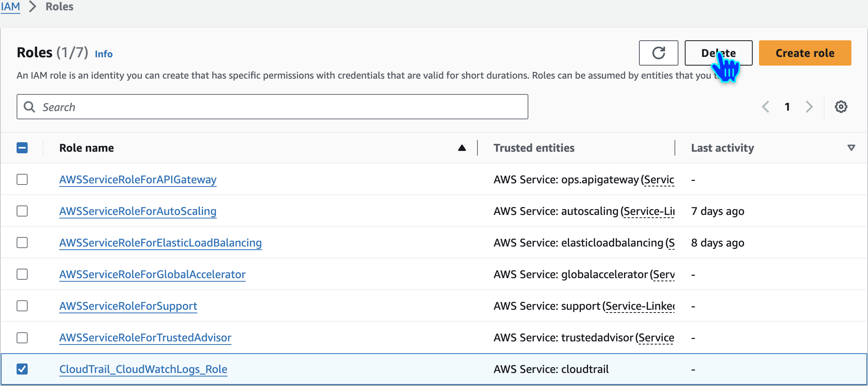The height and width of the screenshot is (386, 868).
Task: Select page number 1 in pagination
Action: point(787,107)
